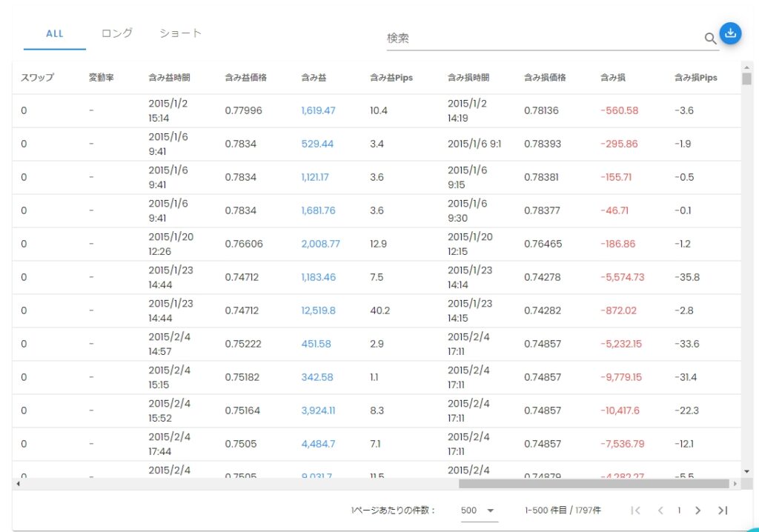This screenshot has height=532, width=759.
Task: Switch to the ショート tab
Action: (x=180, y=33)
